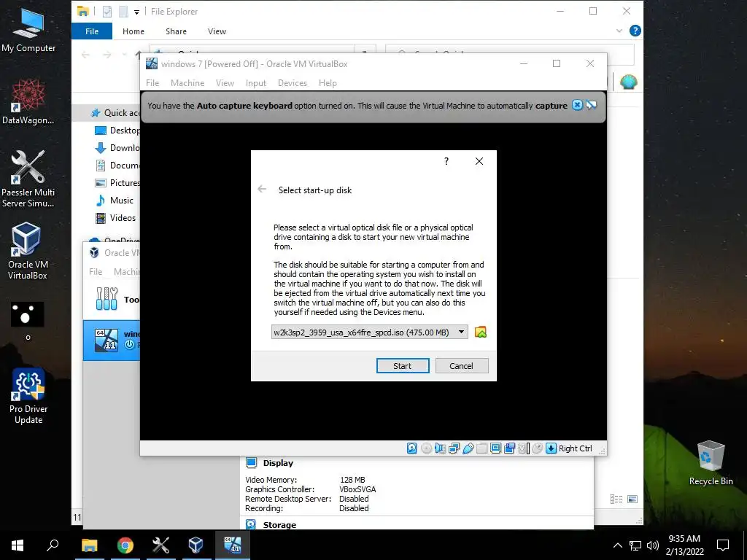The image size is (747, 560).
Task: Open the volume control in system tray
Action: (x=653, y=545)
